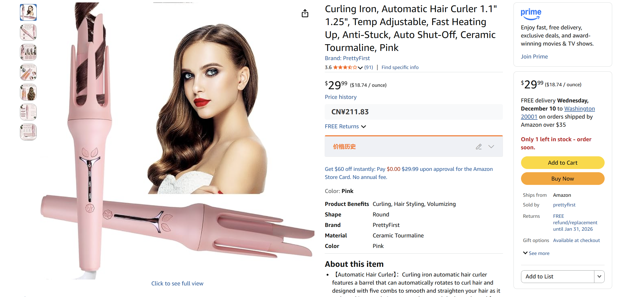Expand the ratings breakdown chevron beside the stars
This screenshot has width=644, height=297.
pyautogui.click(x=360, y=68)
